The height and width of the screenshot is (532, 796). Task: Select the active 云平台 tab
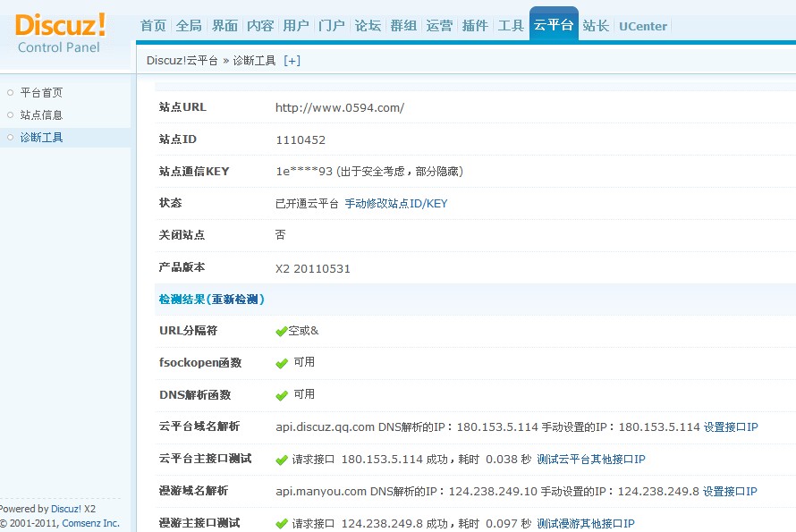click(x=554, y=24)
